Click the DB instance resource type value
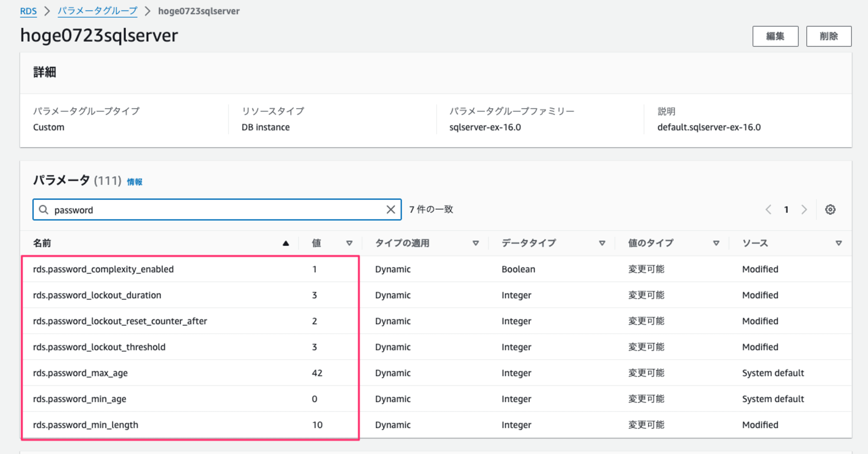The width and height of the screenshot is (868, 454). pyautogui.click(x=266, y=127)
